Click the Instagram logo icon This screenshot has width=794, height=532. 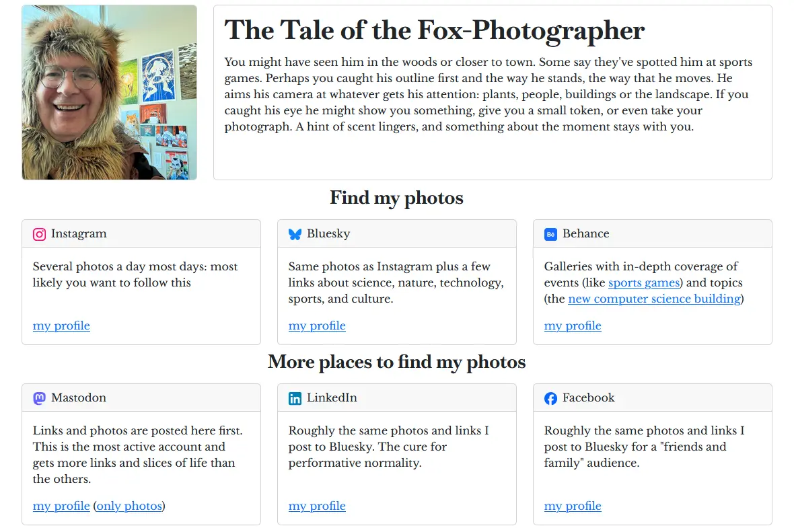40,234
